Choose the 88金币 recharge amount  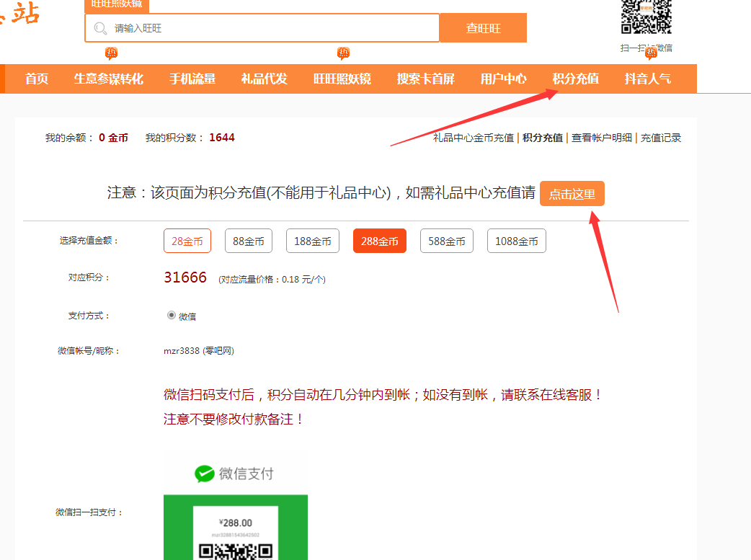[x=249, y=241]
